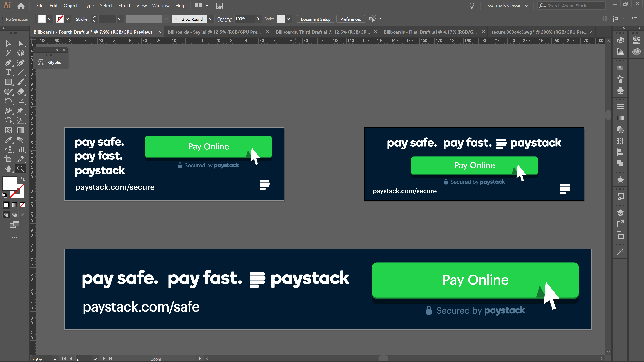
Task: Open the Glyphs panel
Action: pos(51,62)
